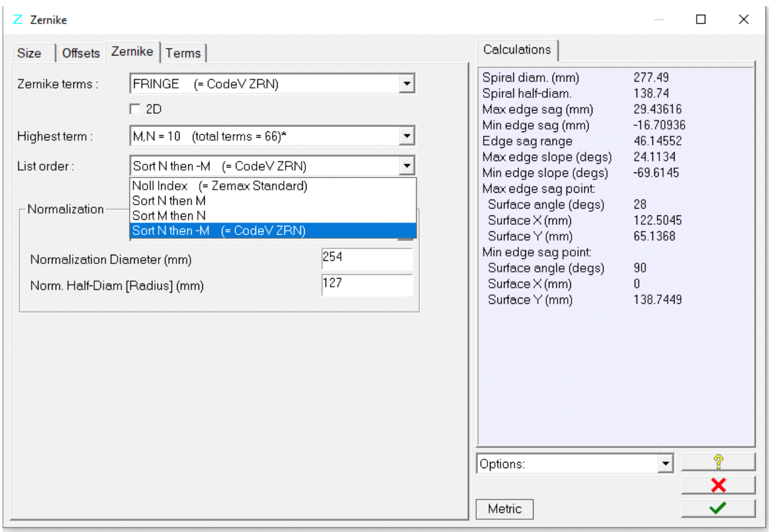
Task: Click the green checkmark OK button
Action: [718, 508]
